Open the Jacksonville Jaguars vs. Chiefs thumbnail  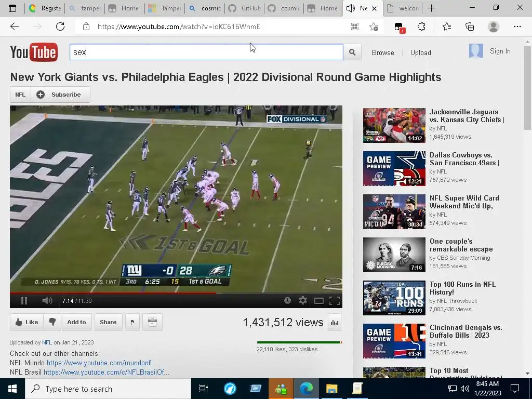coord(394,125)
